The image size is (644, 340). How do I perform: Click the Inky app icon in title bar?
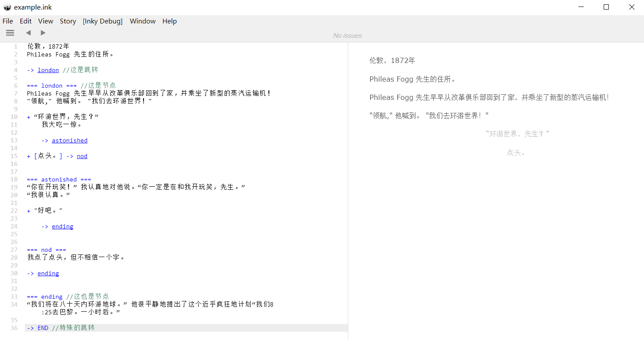coord(7,7)
